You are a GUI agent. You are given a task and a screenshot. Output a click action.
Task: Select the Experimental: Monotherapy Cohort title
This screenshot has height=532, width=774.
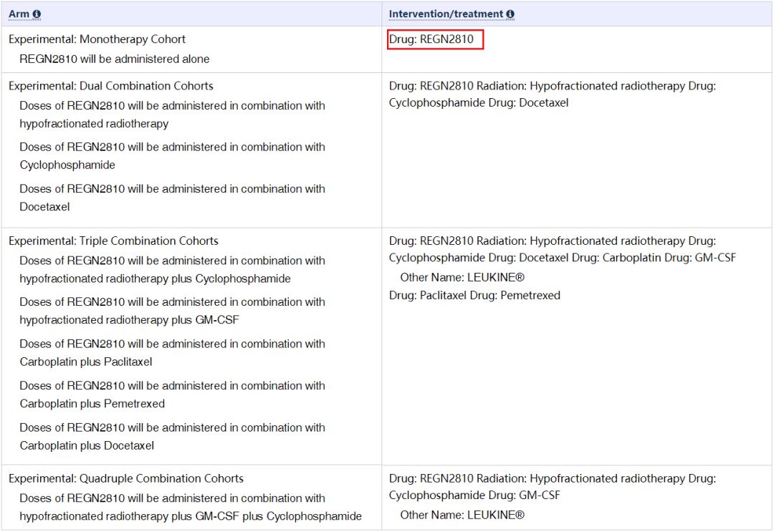[97, 39]
